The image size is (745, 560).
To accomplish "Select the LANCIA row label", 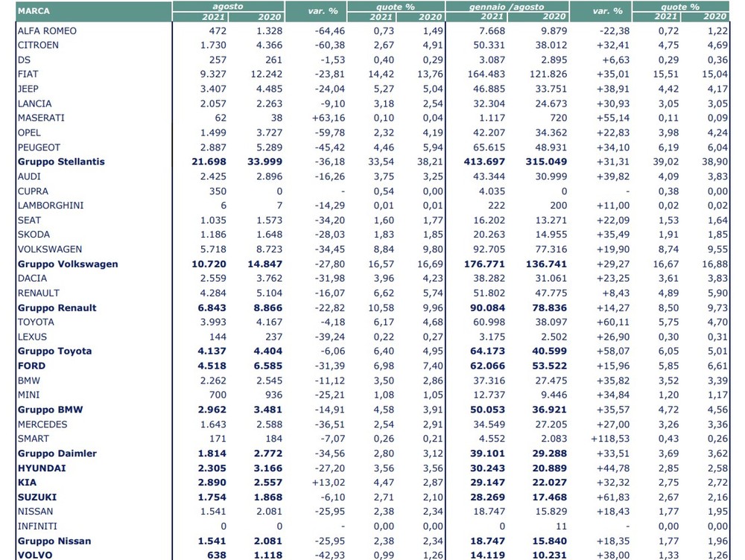I will pos(35,104).
